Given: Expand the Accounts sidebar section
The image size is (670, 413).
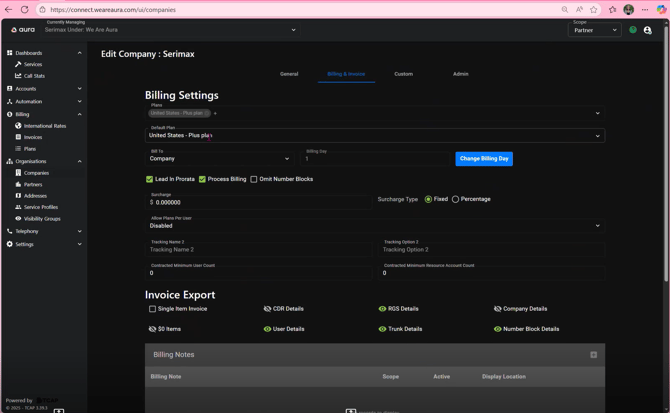Looking at the screenshot, I should point(79,88).
